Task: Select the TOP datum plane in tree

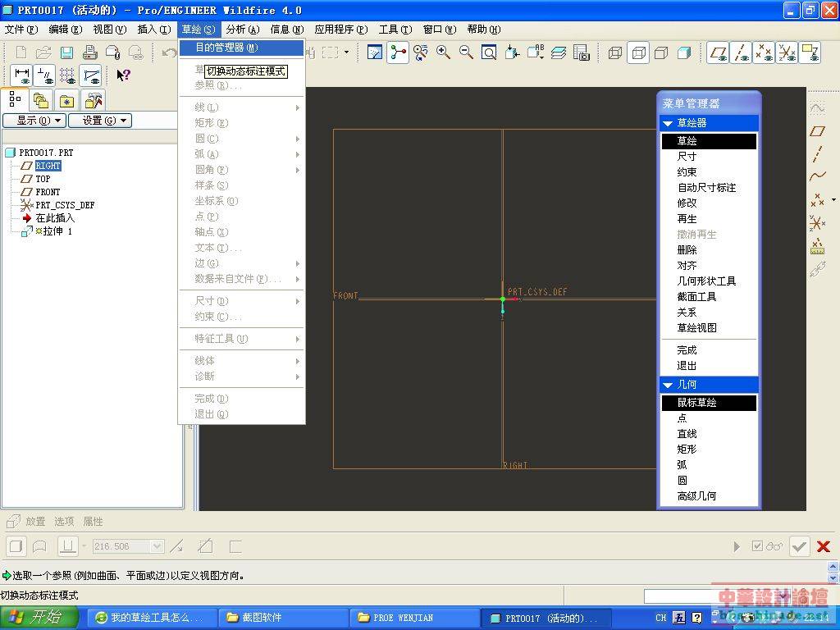Action: (43, 179)
